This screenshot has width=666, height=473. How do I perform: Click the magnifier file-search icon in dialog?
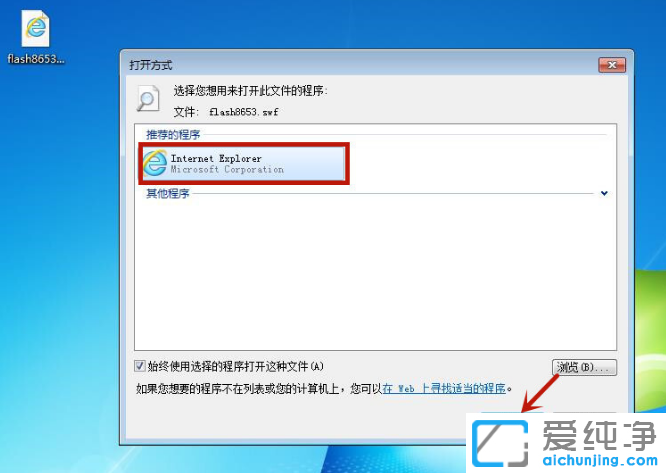(x=148, y=98)
